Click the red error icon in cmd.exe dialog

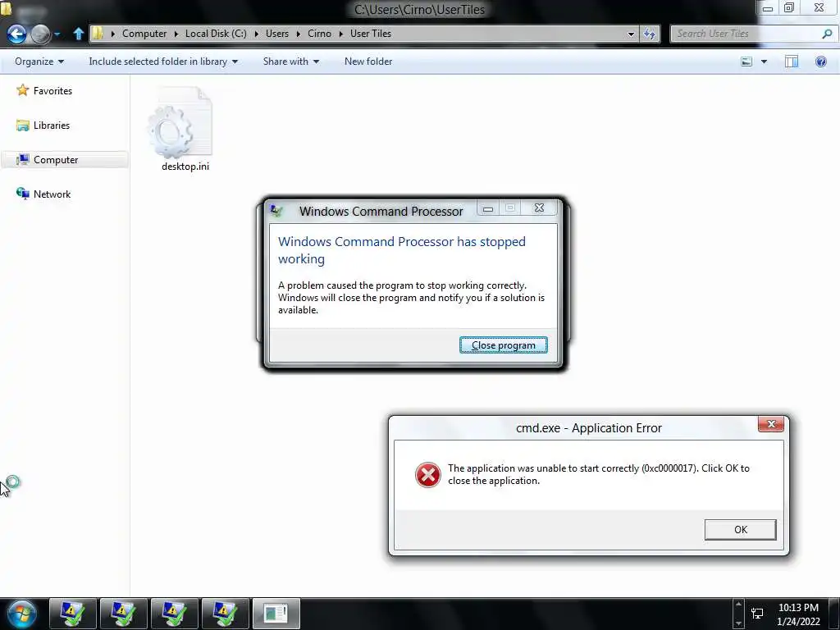point(427,475)
